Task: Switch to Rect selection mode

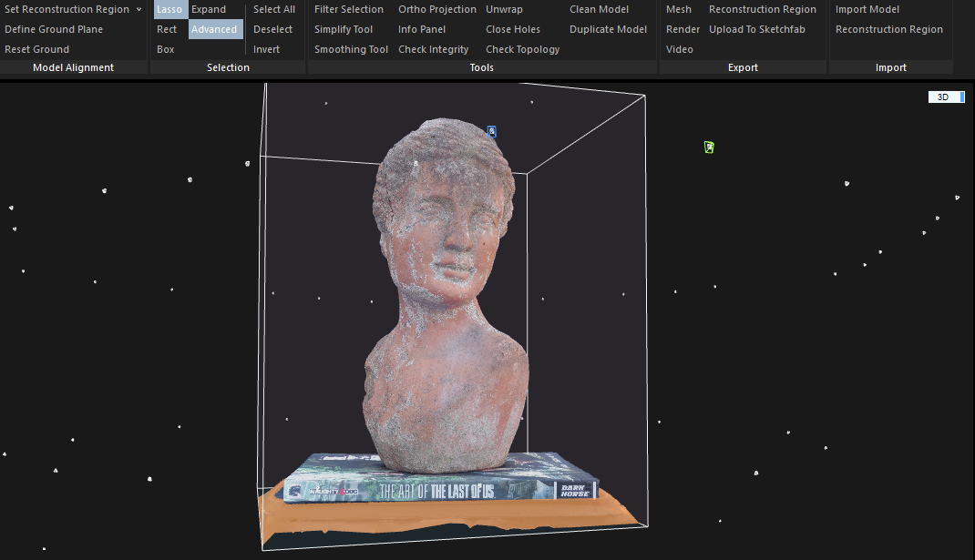Action: 167,28
